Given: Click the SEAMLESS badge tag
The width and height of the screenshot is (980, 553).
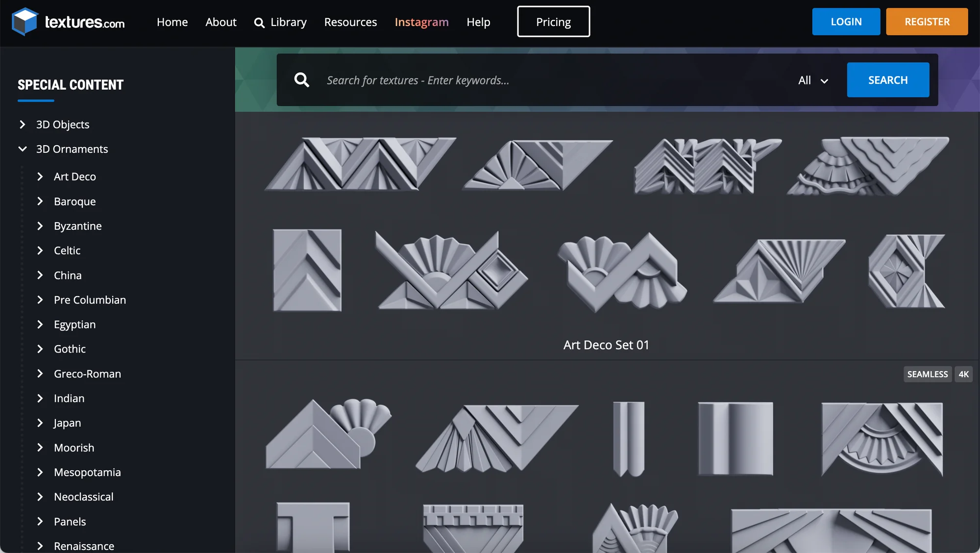Looking at the screenshot, I should click(927, 374).
